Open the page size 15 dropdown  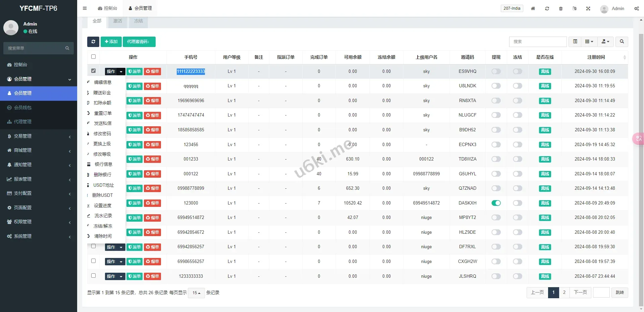(196, 293)
